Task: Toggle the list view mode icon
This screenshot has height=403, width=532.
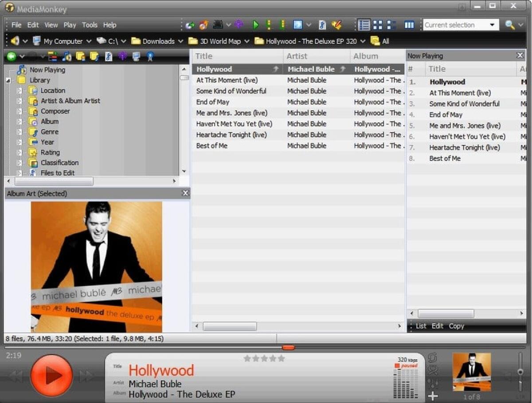Action: tap(364, 24)
